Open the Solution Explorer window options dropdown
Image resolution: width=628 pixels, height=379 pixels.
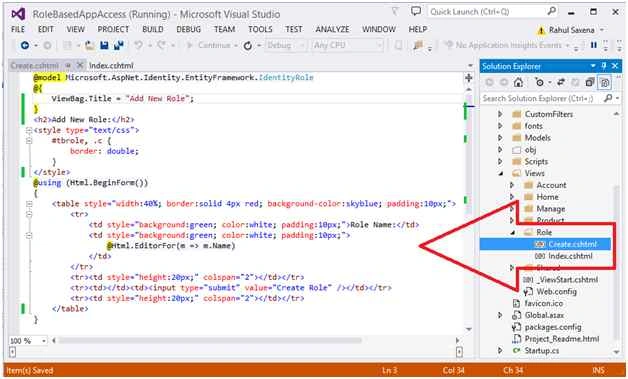pos(593,66)
